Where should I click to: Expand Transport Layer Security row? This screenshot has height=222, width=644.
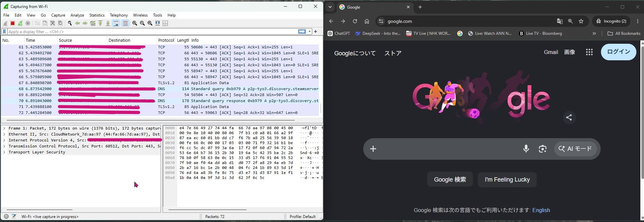(4, 152)
